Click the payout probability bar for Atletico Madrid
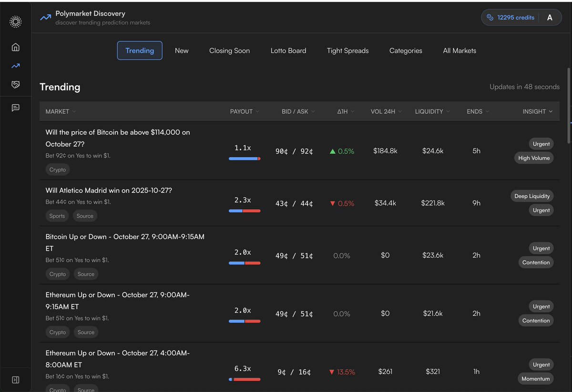This screenshot has width=572, height=392. click(245, 211)
